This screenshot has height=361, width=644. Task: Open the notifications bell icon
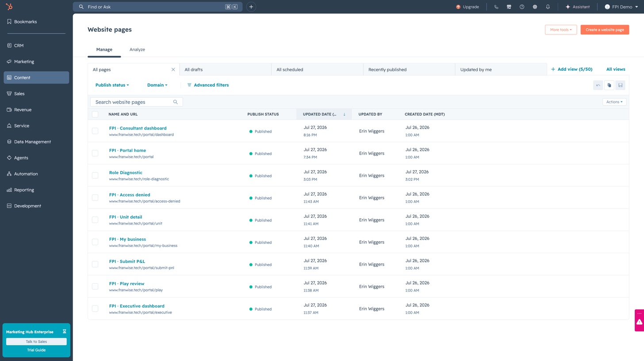(548, 7)
